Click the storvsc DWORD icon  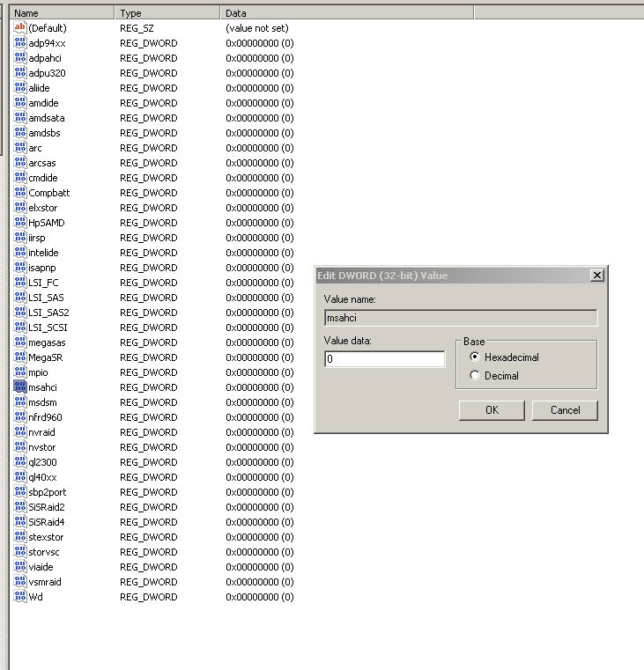point(20,552)
